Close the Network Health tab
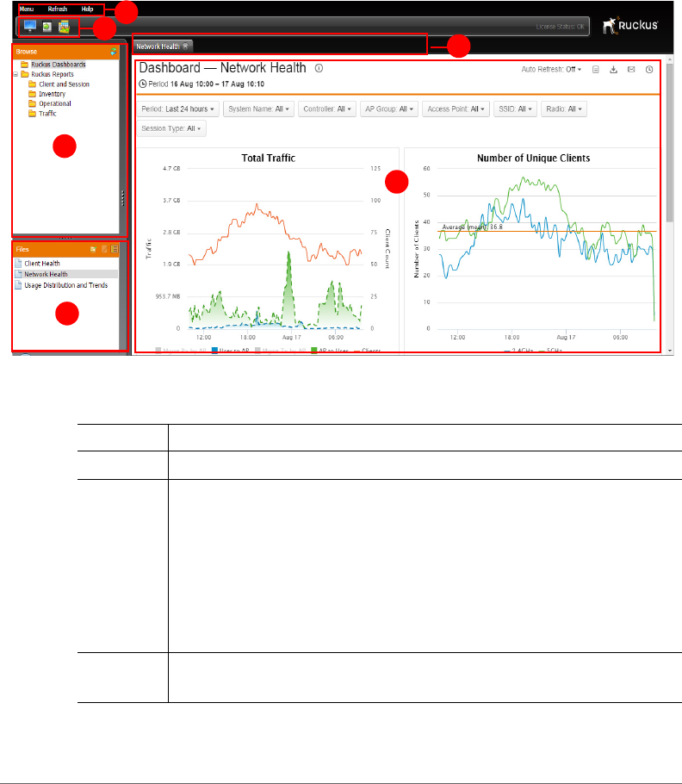The image size is (682, 784). point(185,46)
